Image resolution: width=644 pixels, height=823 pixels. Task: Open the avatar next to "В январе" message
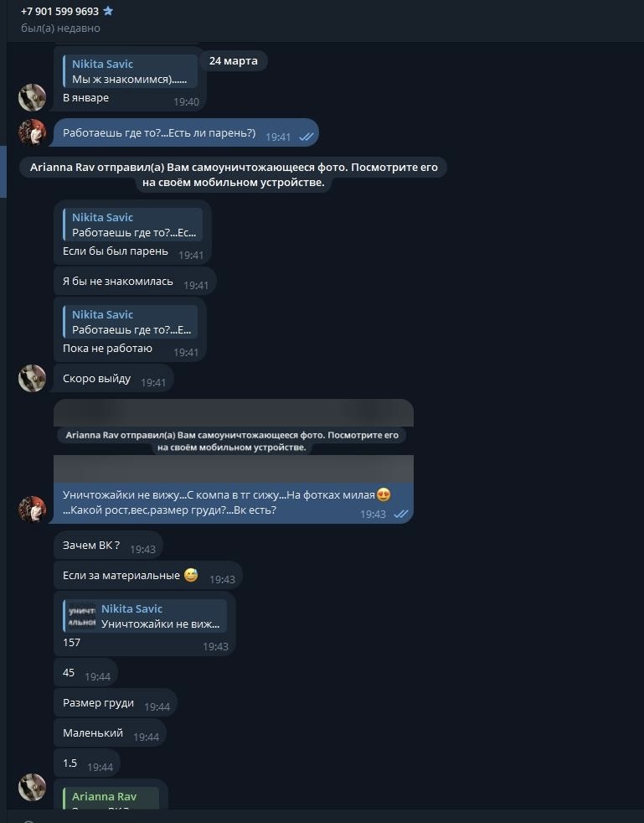click(x=33, y=97)
